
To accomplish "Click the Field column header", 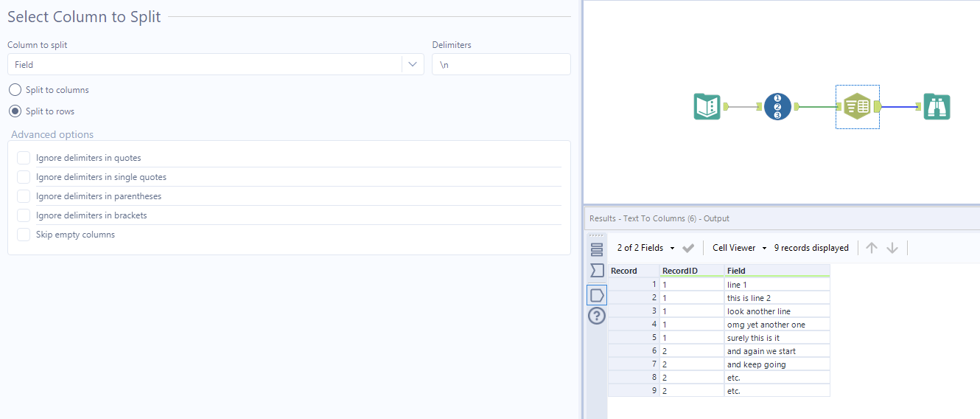I will tap(777, 271).
